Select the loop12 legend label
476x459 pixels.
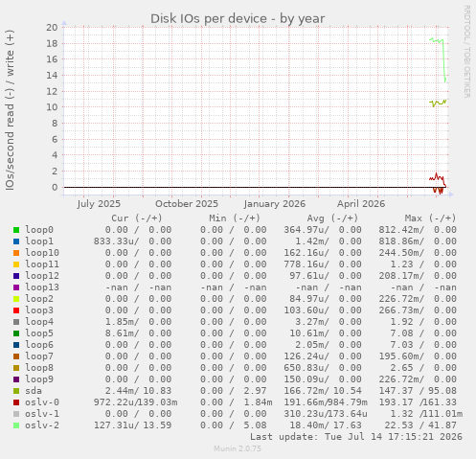coord(42,276)
